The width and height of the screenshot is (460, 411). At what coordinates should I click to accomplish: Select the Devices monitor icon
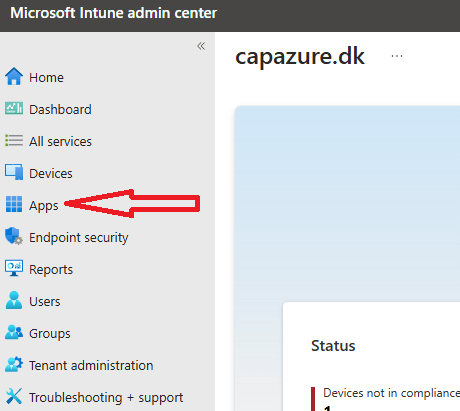tap(14, 172)
